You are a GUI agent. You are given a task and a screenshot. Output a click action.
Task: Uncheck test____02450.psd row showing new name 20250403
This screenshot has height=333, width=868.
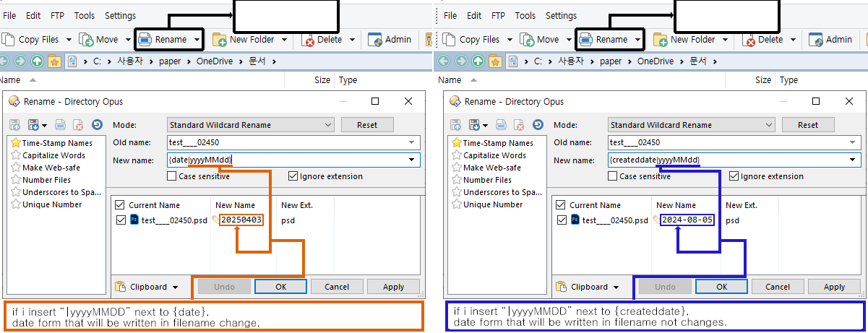point(120,220)
